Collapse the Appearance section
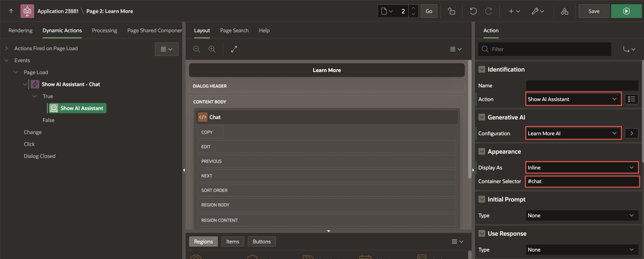 pyautogui.click(x=481, y=152)
